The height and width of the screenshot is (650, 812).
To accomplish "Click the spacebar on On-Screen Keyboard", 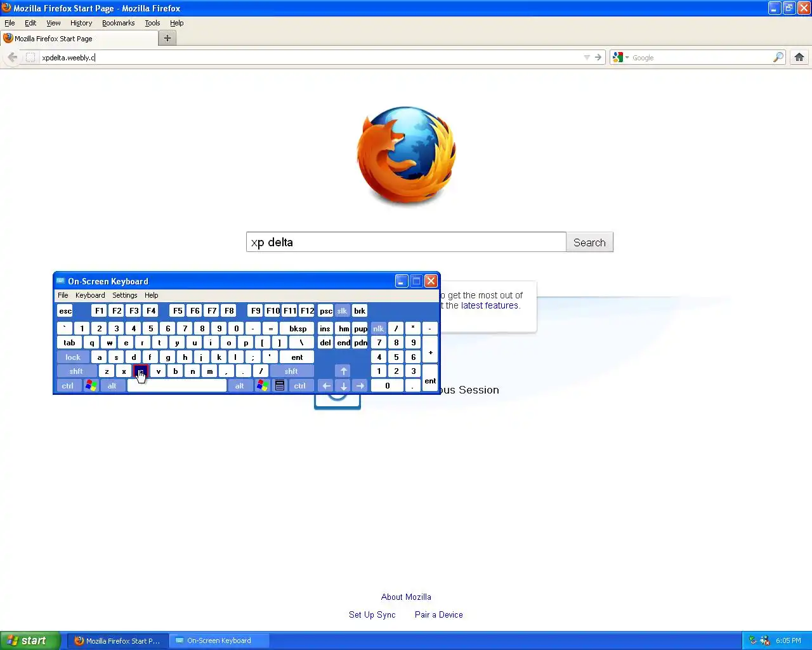I will click(177, 385).
